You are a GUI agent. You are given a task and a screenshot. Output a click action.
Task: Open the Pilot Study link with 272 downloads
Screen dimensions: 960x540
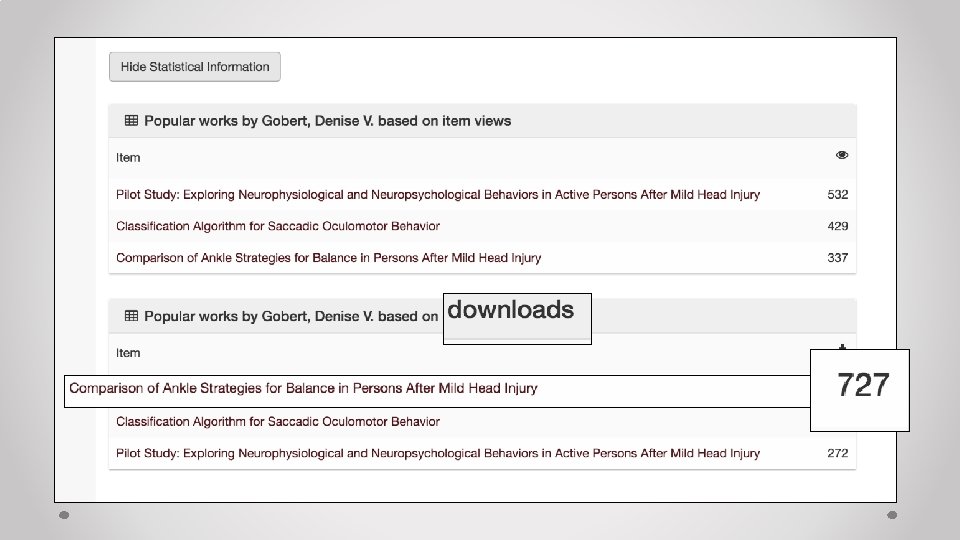pos(438,453)
